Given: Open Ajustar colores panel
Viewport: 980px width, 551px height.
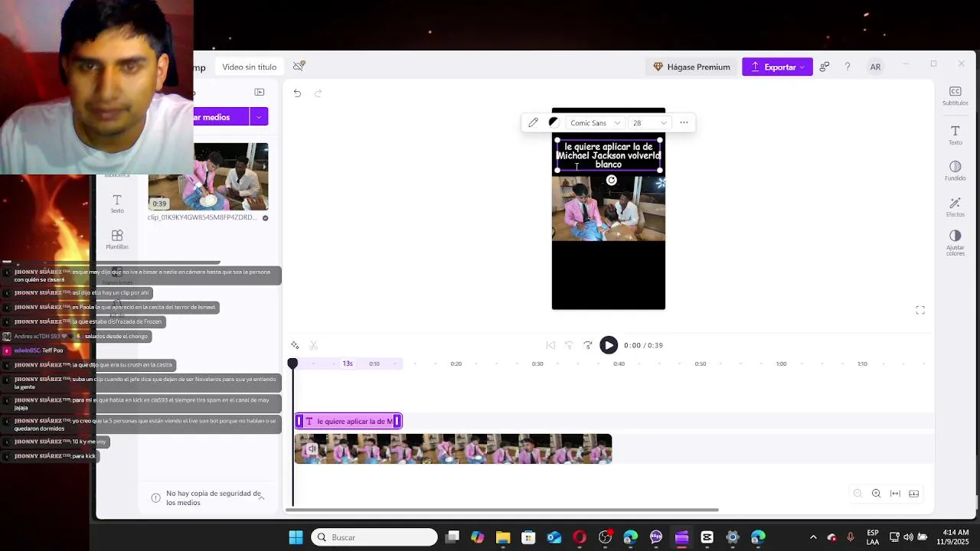Looking at the screenshot, I should pos(955,243).
